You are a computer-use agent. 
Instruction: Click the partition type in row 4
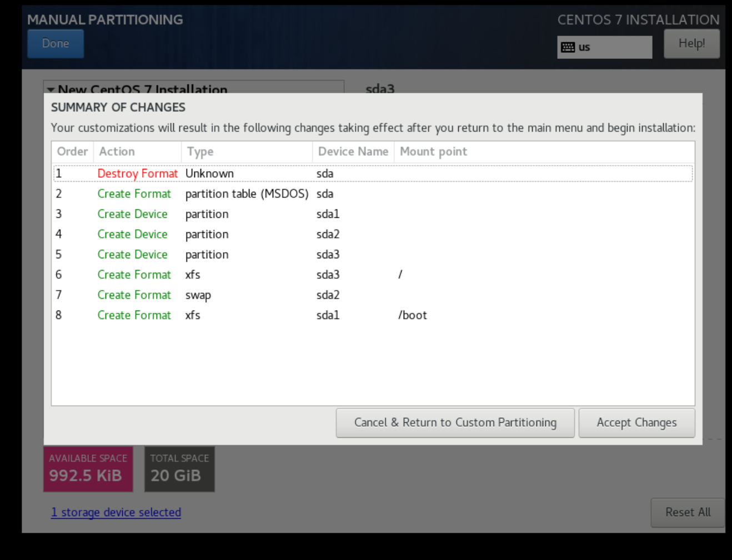tap(207, 235)
